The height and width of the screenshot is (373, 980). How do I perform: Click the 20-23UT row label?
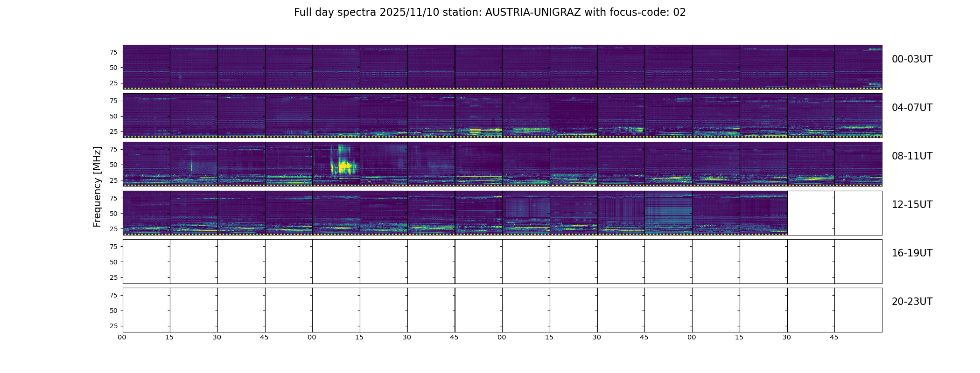[x=912, y=302]
